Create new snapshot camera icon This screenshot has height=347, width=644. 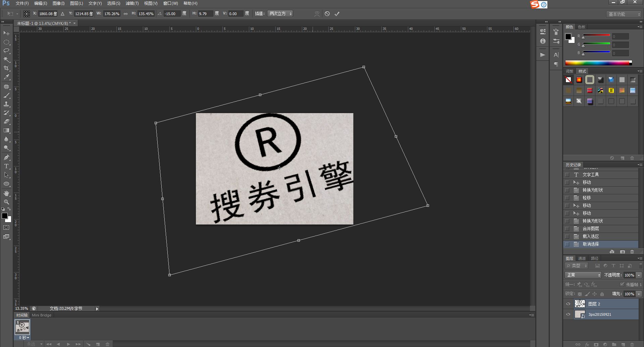(x=623, y=252)
